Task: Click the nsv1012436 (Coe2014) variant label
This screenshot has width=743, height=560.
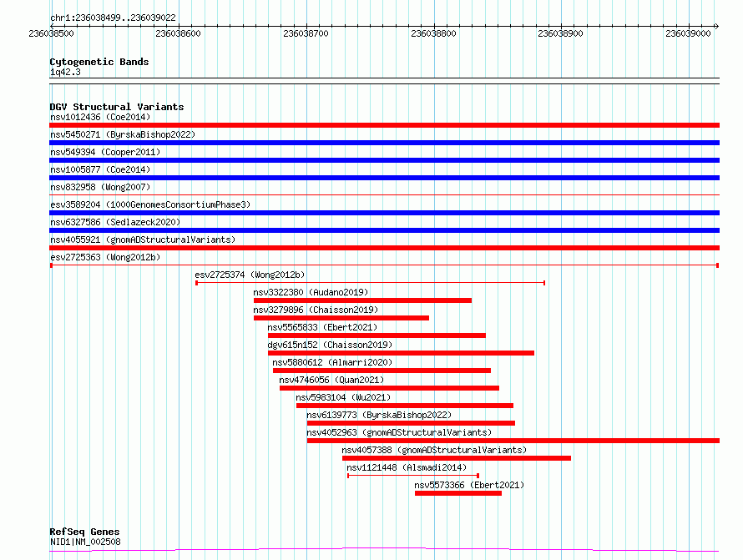Action: [100, 117]
